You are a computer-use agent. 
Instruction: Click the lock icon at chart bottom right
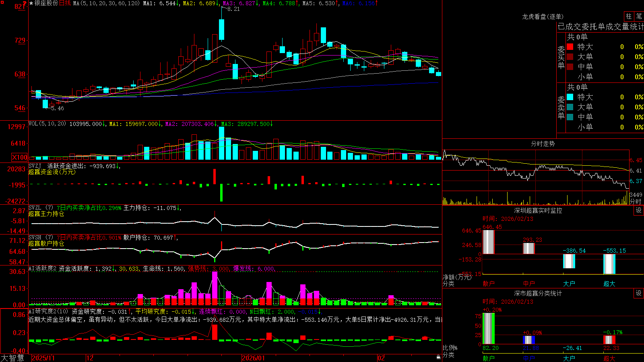click(439, 357)
